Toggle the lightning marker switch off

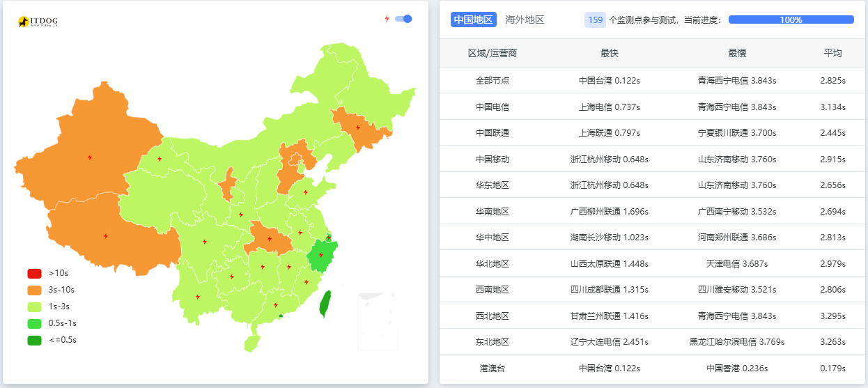[403, 19]
